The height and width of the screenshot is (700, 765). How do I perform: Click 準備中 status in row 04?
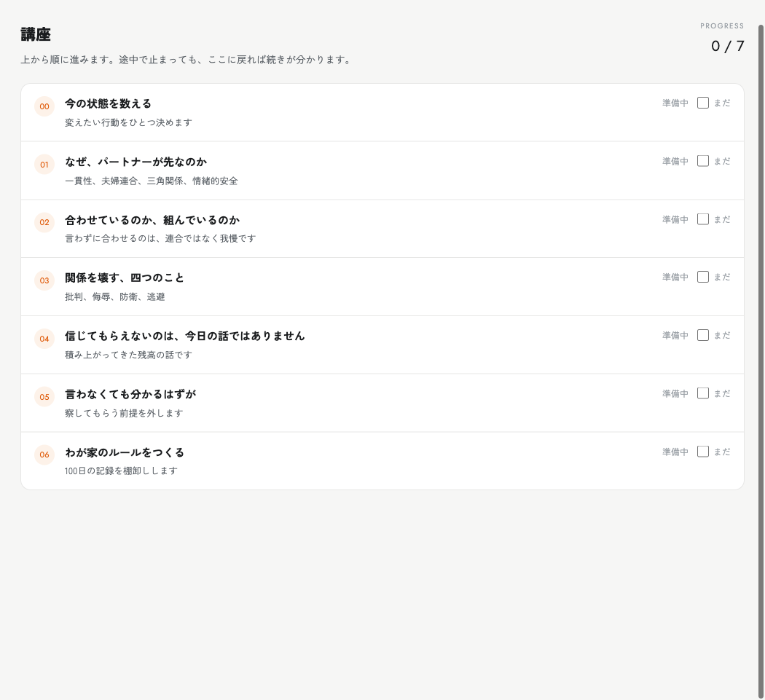pos(675,335)
